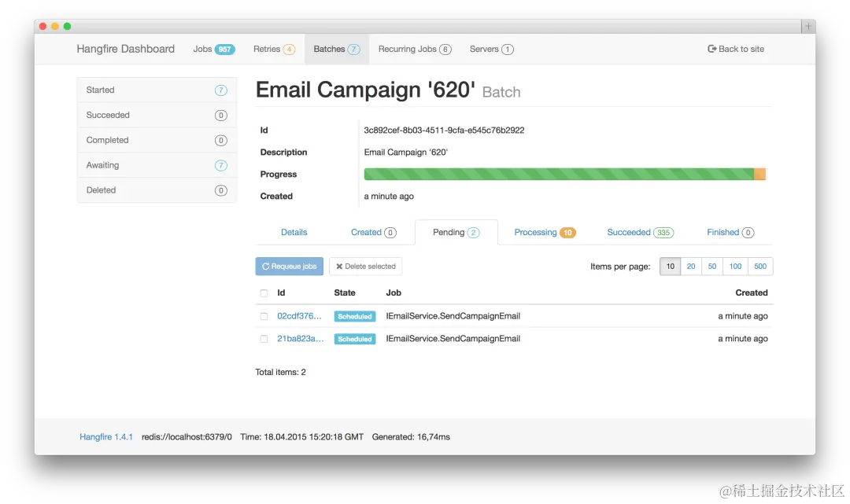Click the orange processing segment of progress bar
The height and width of the screenshot is (504, 850).
click(760, 174)
